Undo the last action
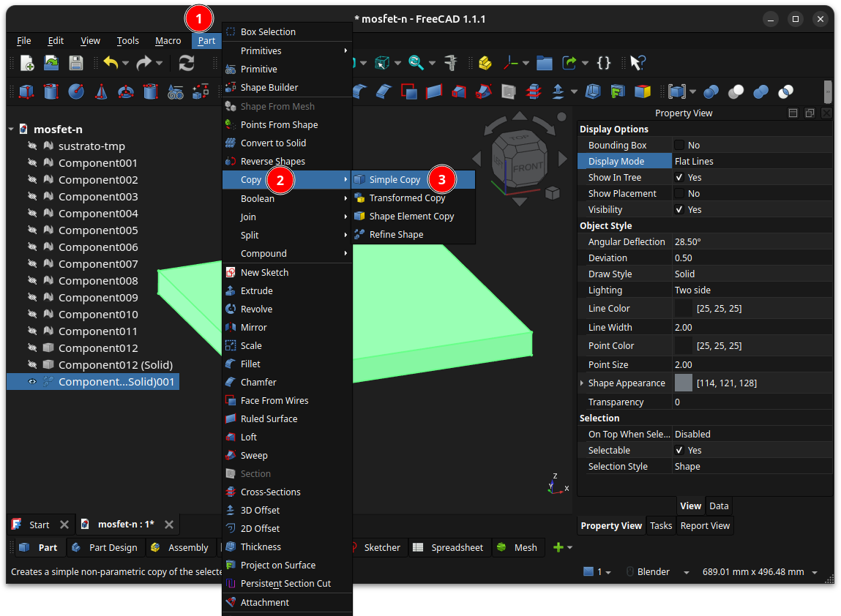This screenshot has height=616, width=841. pos(111,63)
